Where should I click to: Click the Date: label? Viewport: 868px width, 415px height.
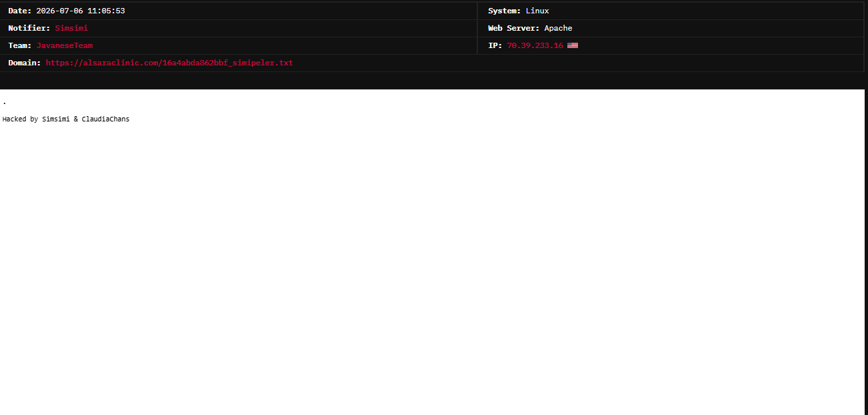tap(20, 11)
